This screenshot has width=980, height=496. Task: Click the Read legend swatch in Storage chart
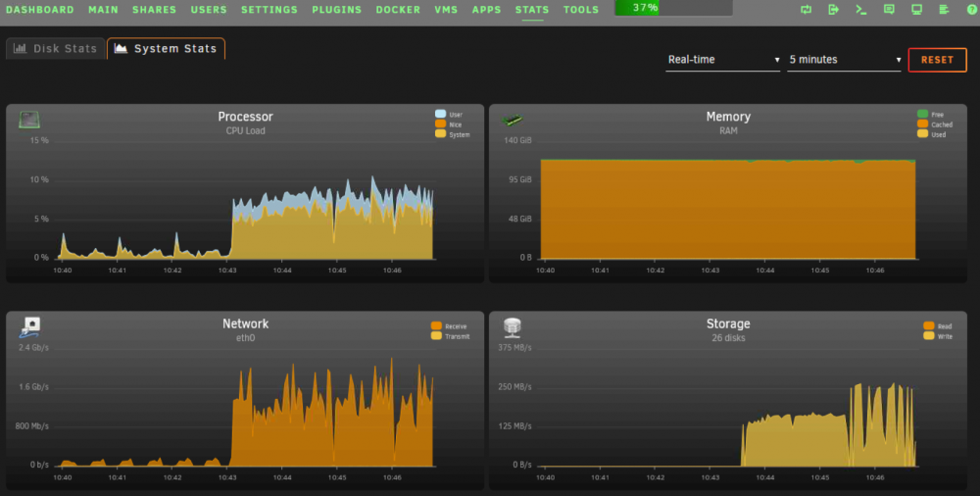click(x=929, y=325)
